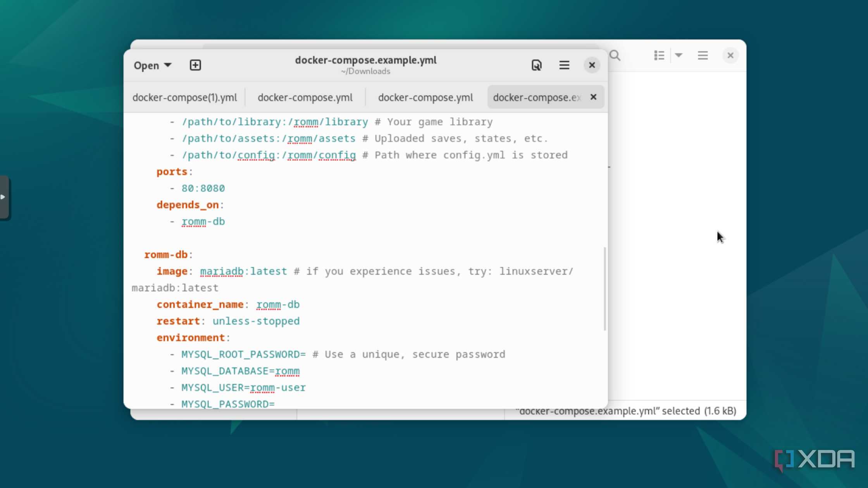Click the file manager selection status text

[626, 411]
